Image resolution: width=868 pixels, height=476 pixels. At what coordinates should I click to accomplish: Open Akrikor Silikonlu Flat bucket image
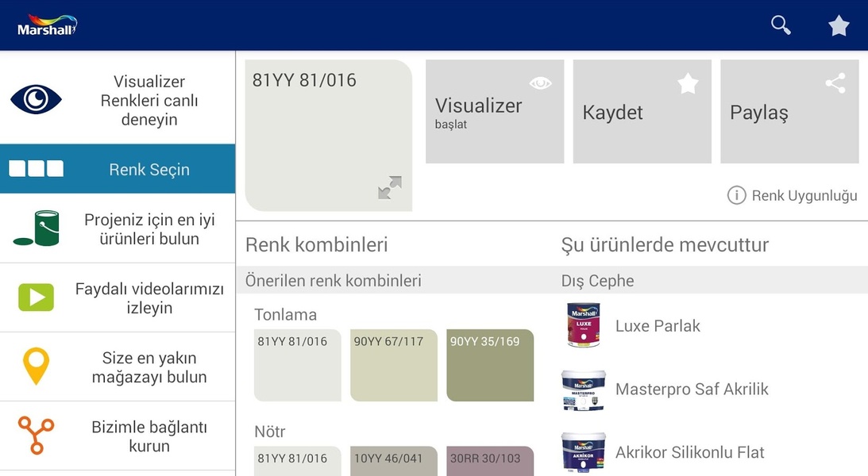click(584, 453)
